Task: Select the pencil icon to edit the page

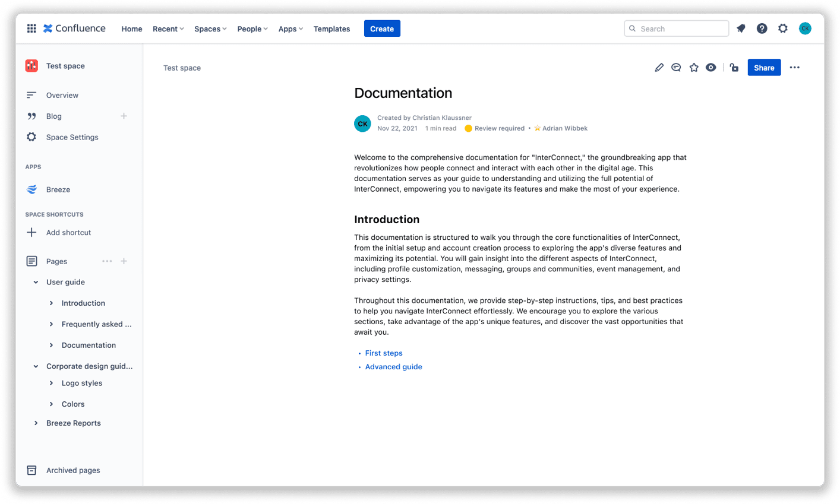Action: (659, 67)
